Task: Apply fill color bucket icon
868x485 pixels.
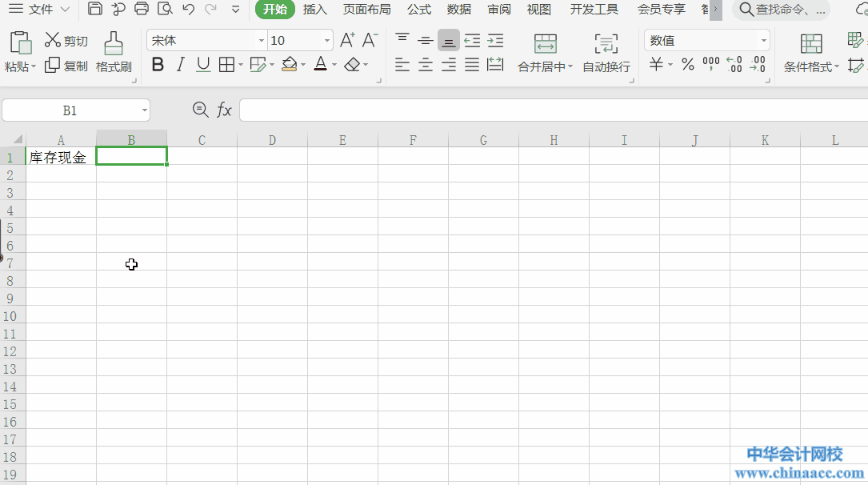Action: 289,65
